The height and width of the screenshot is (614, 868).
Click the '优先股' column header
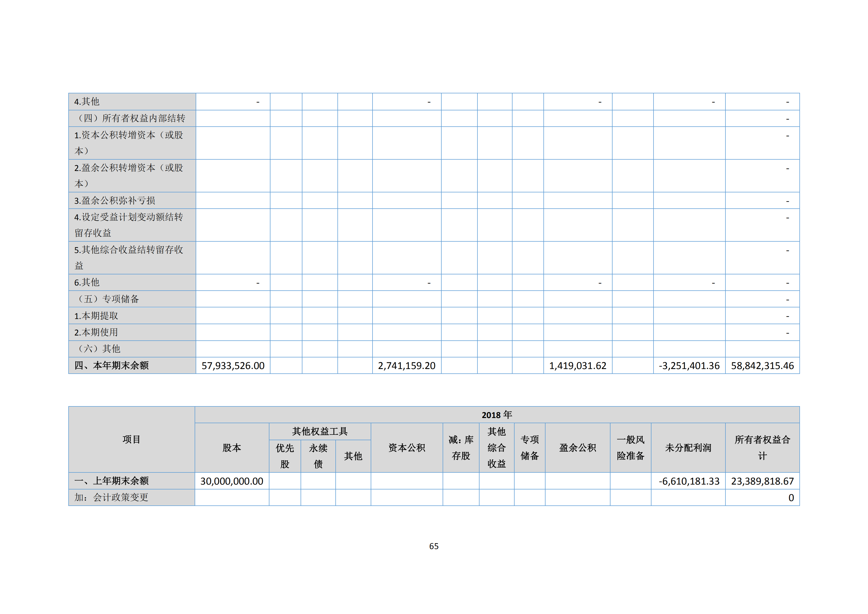pyautogui.click(x=285, y=456)
